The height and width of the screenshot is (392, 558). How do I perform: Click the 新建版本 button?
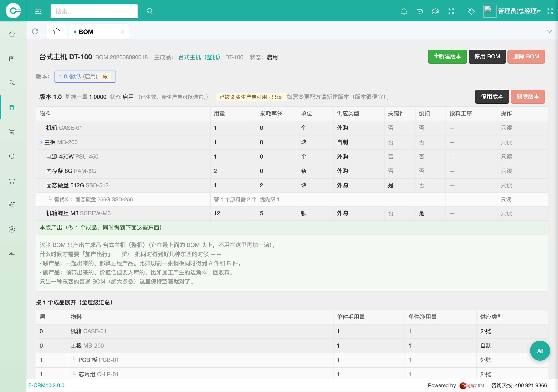pyautogui.click(x=447, y=57)
